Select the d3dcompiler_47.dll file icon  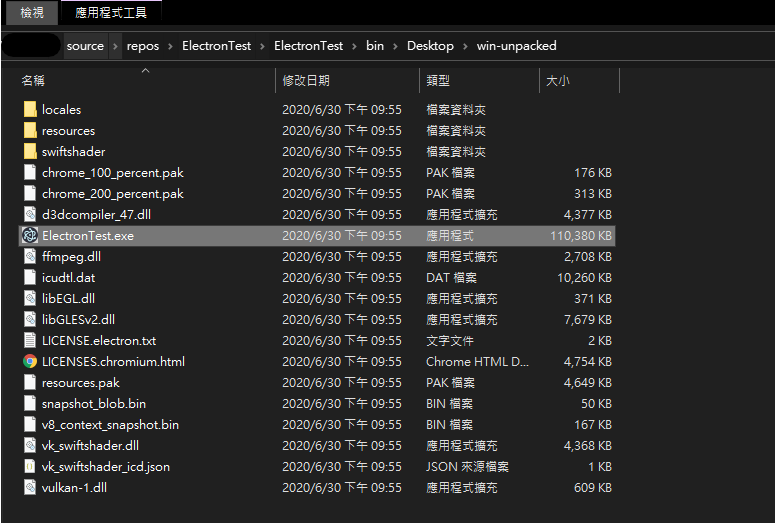click(30, 215)
